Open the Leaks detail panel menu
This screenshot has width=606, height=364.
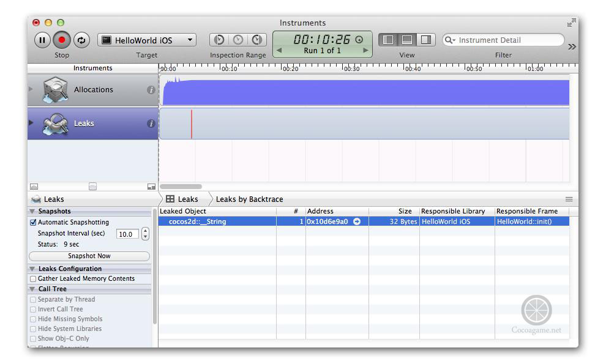pyautogui.click(x=48, y=199)
